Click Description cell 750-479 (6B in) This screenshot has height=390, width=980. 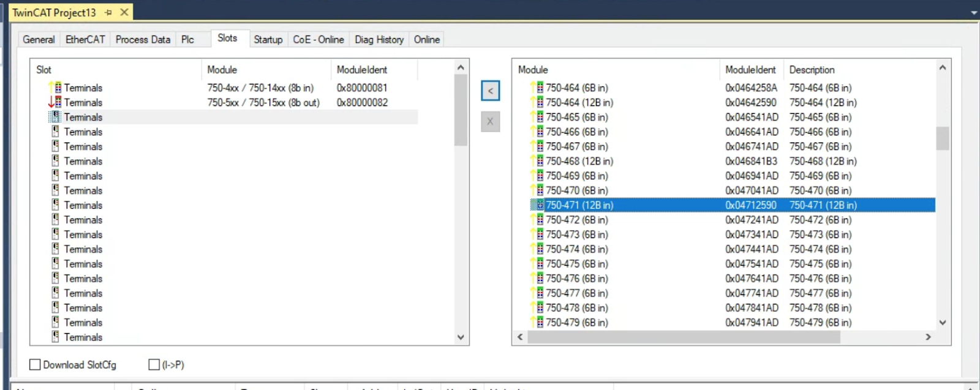820,323
